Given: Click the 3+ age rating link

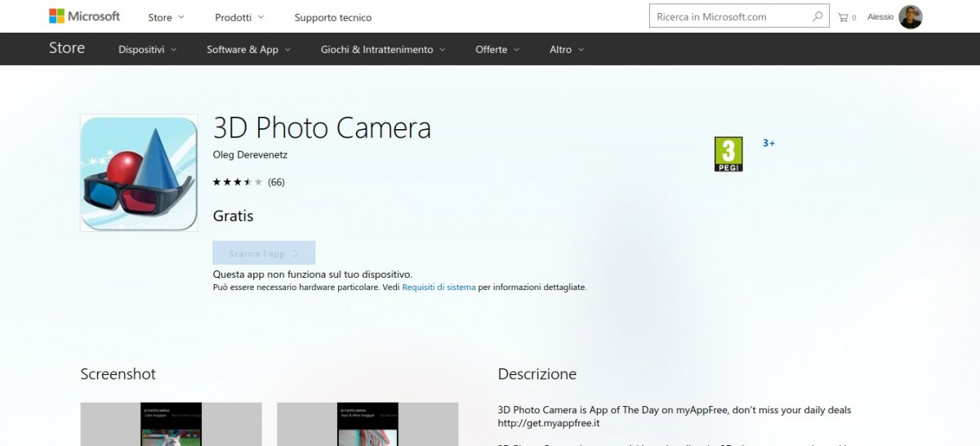Looking at the screenshot, I should [768, 143].
